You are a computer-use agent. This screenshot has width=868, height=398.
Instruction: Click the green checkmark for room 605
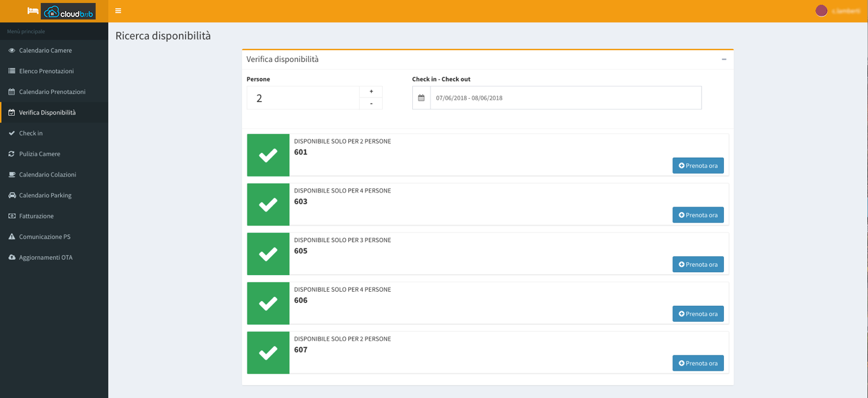pyautogui.click(x=268, y=254)
